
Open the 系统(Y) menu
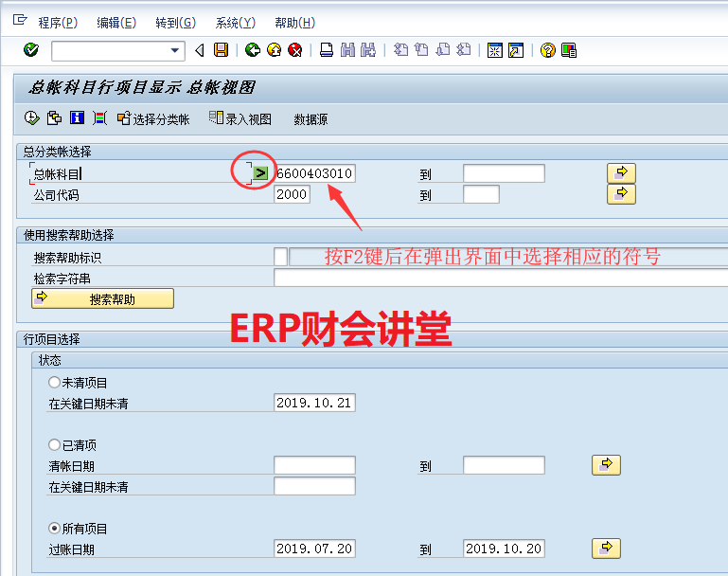[235, 23]
